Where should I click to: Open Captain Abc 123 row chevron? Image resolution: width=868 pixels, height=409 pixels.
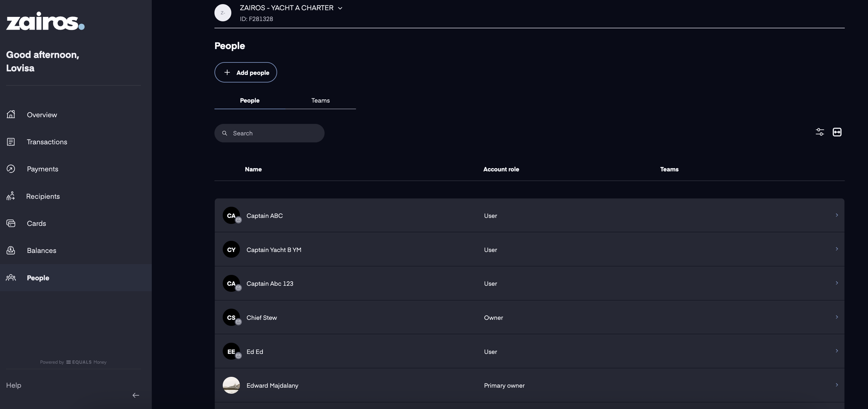(837, 283)
